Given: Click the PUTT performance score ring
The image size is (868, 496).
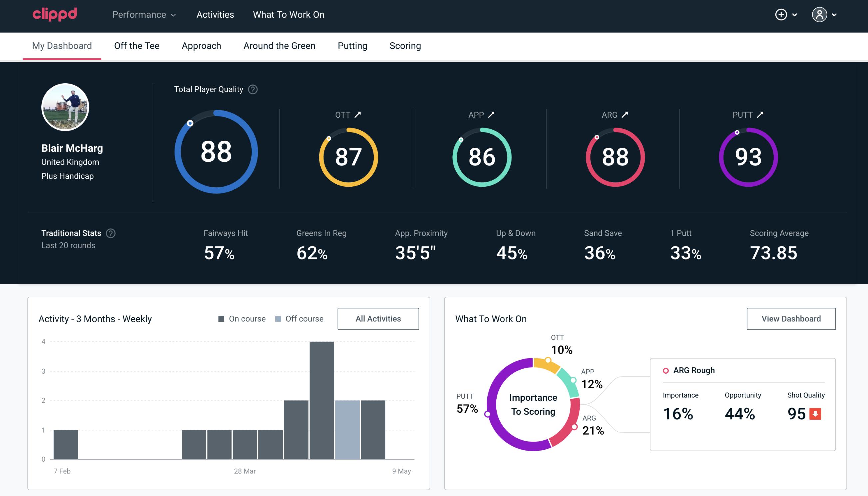Looking at the screenshot, I should [748, 155].
